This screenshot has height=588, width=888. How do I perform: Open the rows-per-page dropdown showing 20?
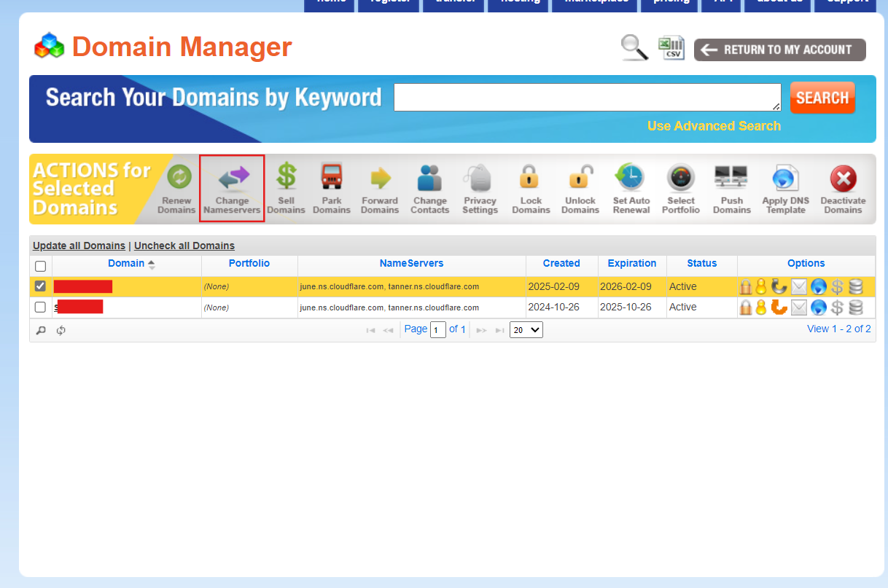pos(526,330)
